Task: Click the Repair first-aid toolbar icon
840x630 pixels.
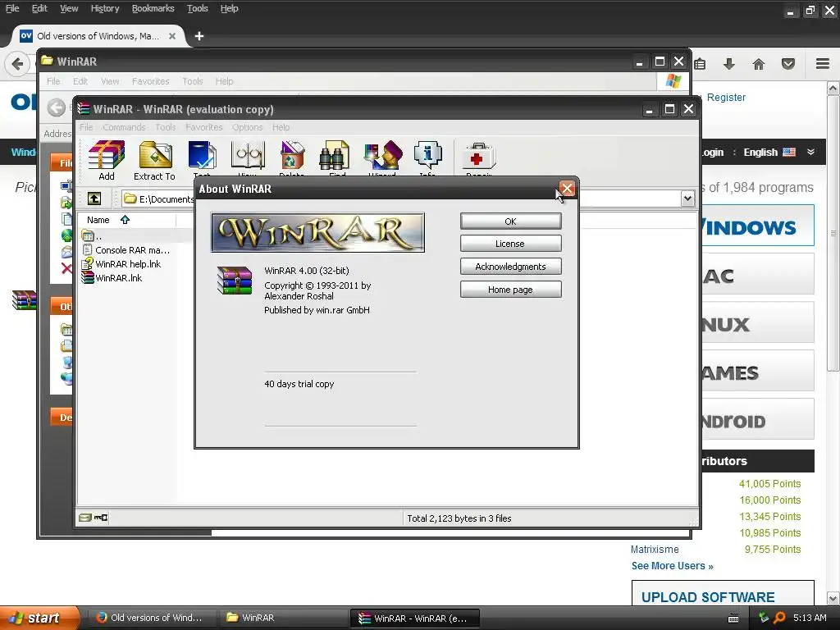Action: [478, 157]
